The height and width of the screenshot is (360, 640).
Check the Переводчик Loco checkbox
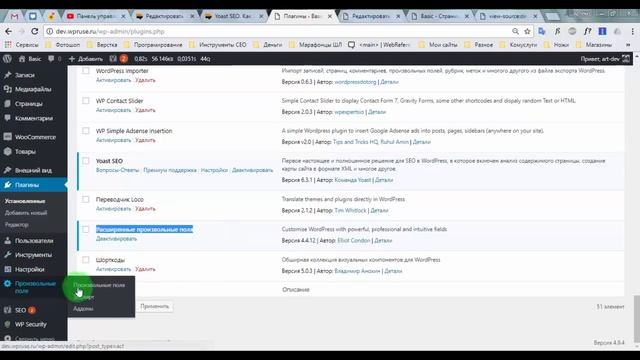[x=86, y=199]
